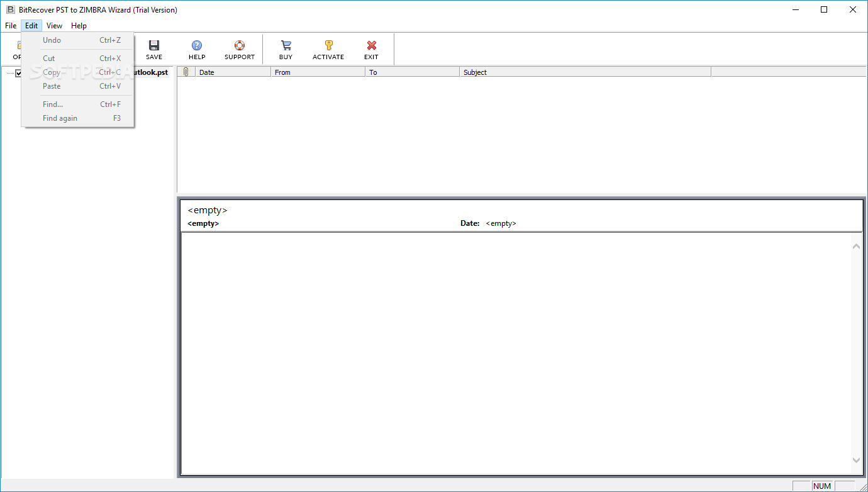
Task: Click the BUY shopping cart toolbar icon
Action: coord(286,45)
